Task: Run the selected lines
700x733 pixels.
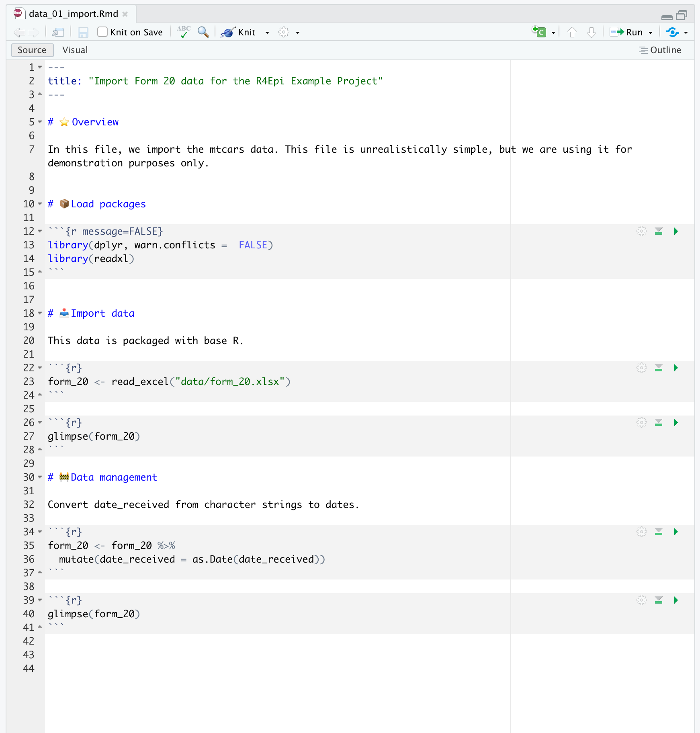Action: pos(626,32)
